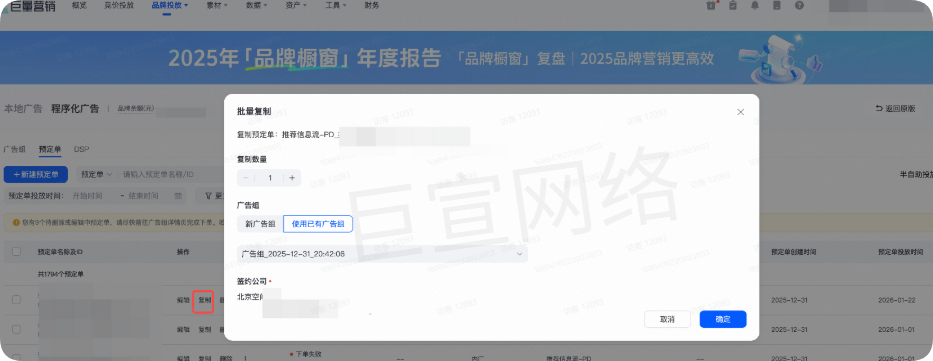Open the 预定单 tab

coord(50,149)
